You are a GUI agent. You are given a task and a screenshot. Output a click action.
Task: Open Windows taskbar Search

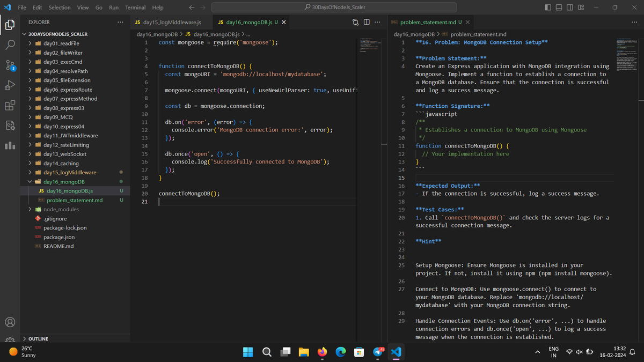pos(267,352)
